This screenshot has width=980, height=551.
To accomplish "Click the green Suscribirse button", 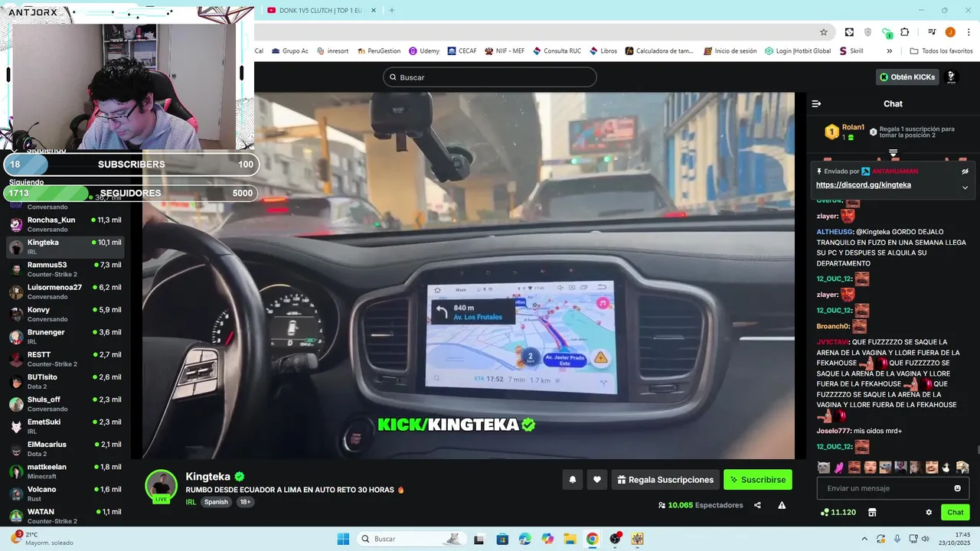I will click(x=758, y=480).
